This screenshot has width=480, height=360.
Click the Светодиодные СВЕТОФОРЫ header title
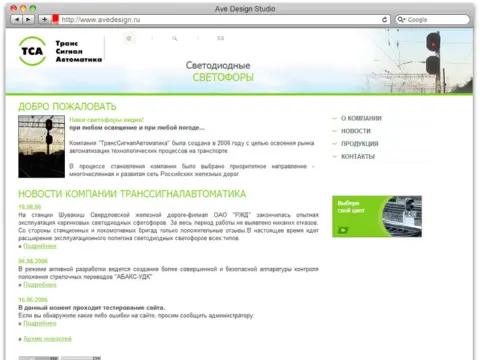point(221,71)
